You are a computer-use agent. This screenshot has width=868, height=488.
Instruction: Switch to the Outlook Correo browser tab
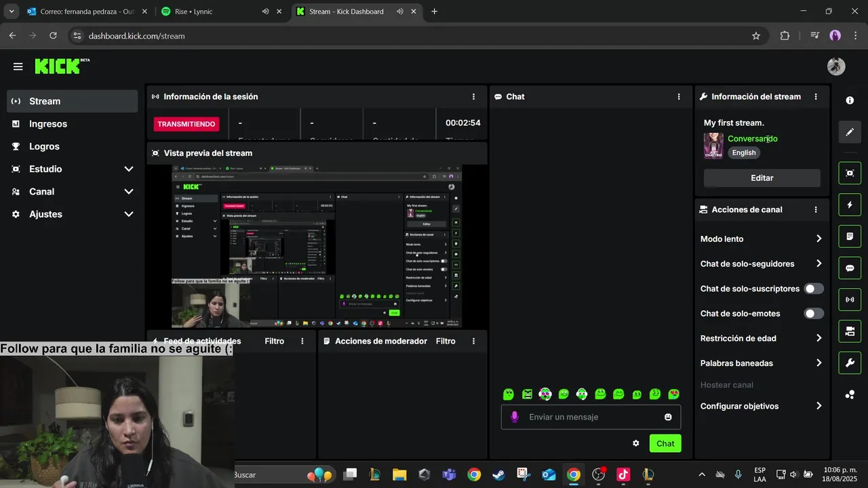point(87,12)
